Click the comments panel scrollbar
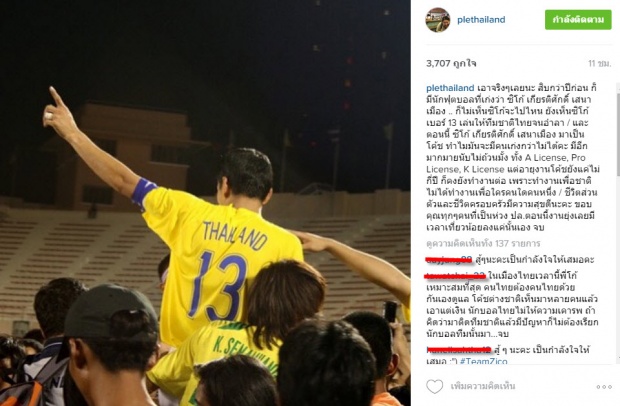620x406 pixels. [617, 134]
